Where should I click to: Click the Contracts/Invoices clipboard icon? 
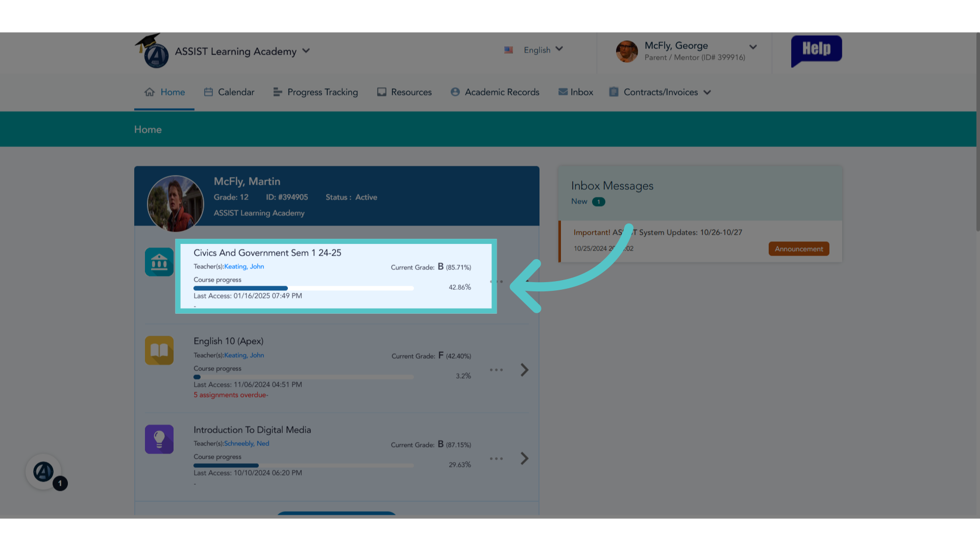[x=614, y=92]
